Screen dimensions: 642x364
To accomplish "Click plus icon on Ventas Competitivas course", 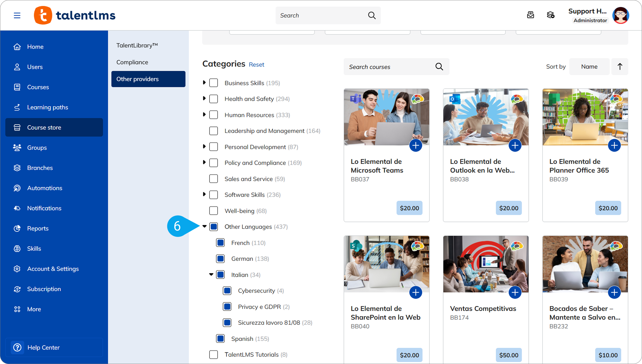I will (515, 292).
